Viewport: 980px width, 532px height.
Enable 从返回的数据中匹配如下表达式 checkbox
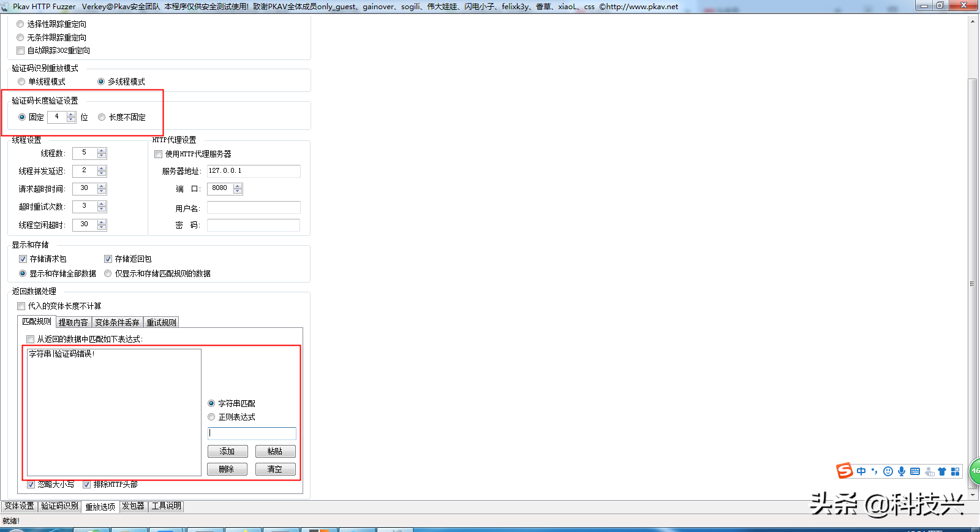(30, 339)
